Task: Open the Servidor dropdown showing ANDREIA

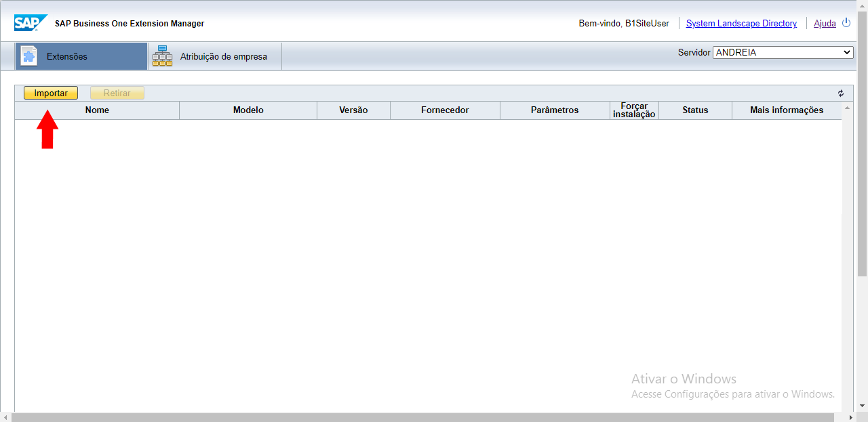Action: [x=783, y=52]
